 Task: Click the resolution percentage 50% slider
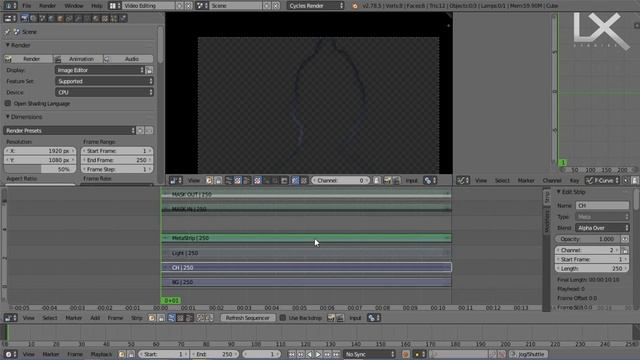40,169
